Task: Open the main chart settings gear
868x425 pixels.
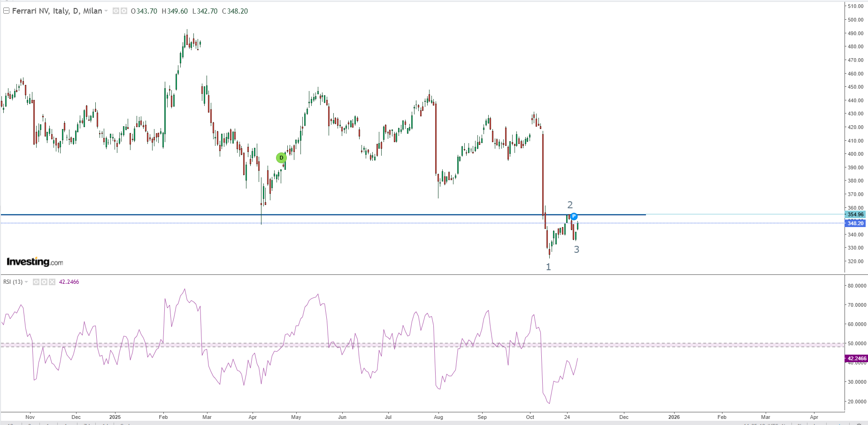Action: click(124, 11)
